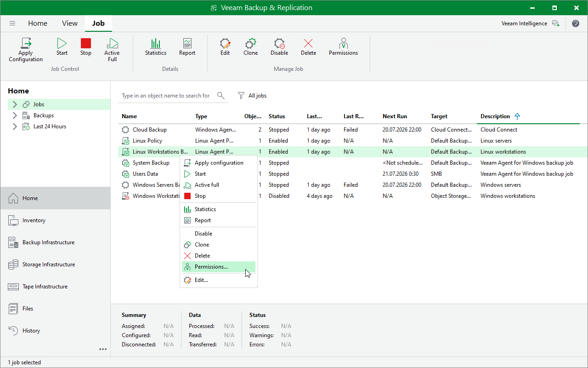Open the hamburger main menu
Image resolution: width=588 pixels, height=368 pixels.
pos(12,23)
